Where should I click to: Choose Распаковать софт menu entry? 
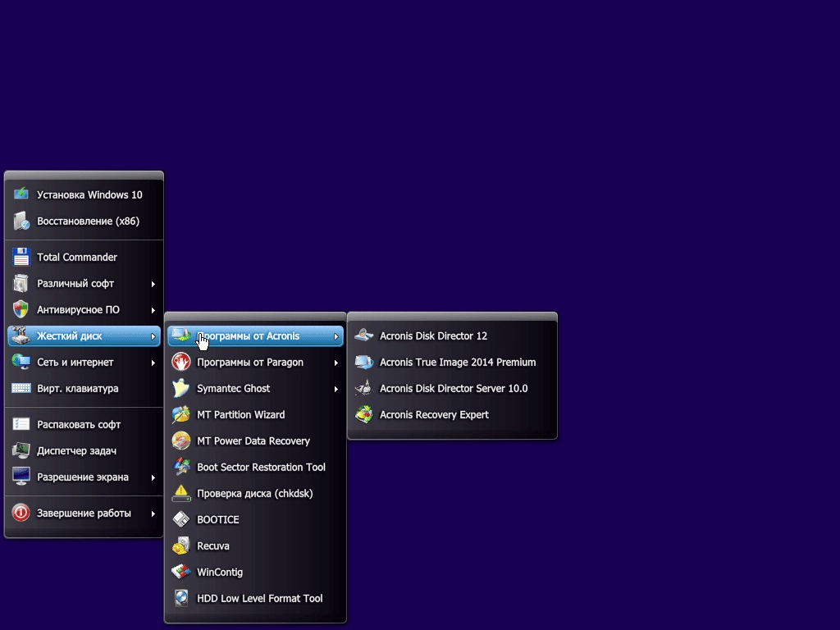click(x=84, y=424)
